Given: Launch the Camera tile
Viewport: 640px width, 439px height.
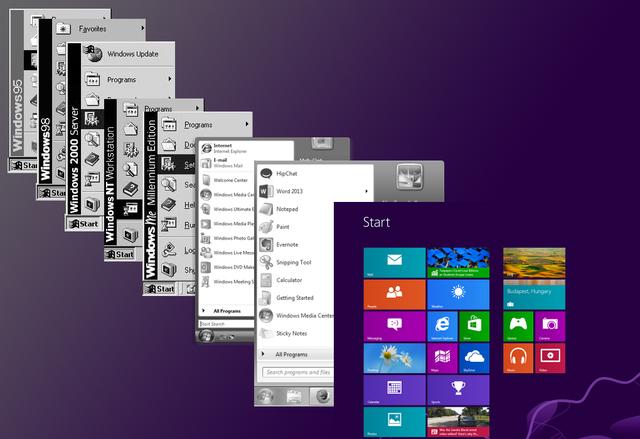Looking at the screenshot, I should click(550, 326).
